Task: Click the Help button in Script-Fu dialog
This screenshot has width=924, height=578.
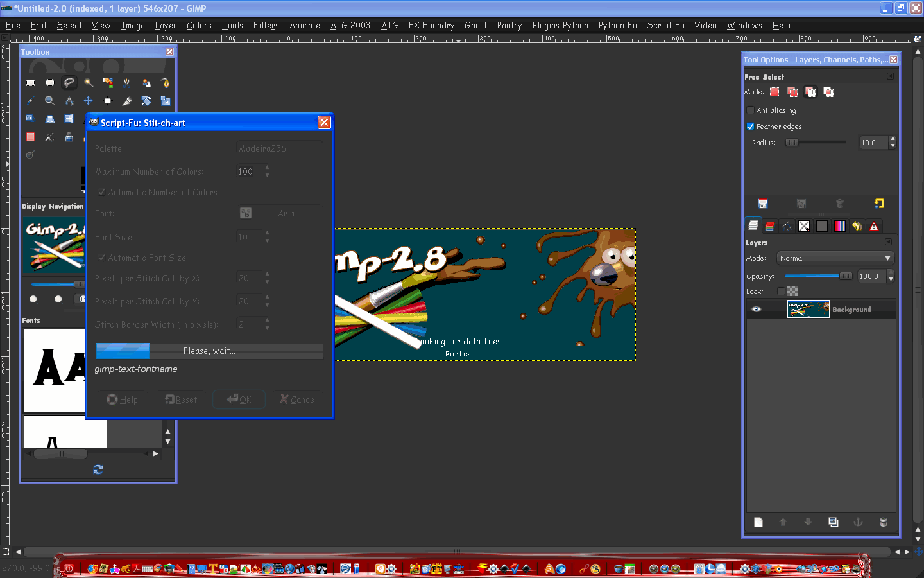Action: click(122, 399)
